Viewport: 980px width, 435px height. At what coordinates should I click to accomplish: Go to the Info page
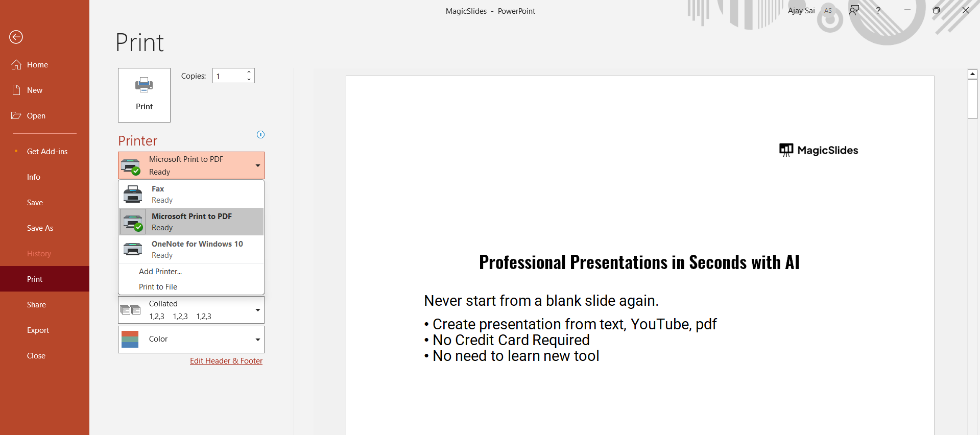pyautogui.click(x=44, y=177)
